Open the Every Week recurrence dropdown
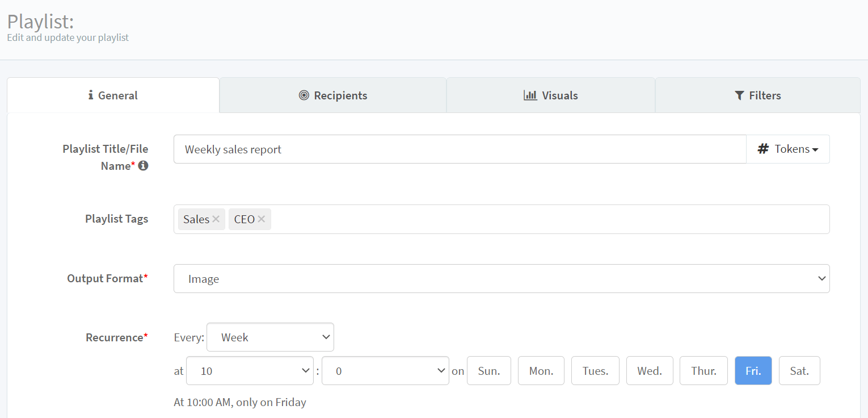Viewport: 868px width, 418px height. coord(270,337)
